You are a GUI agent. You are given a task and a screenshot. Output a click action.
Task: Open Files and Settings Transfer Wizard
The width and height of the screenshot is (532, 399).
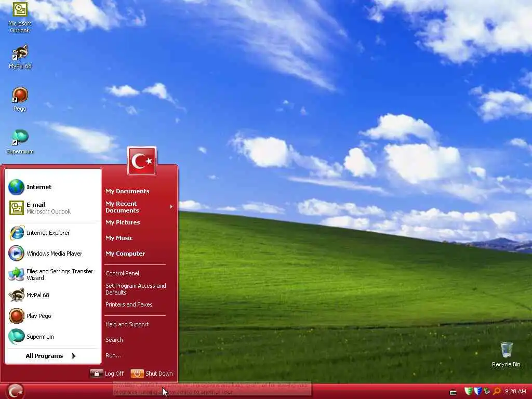[x=53, y=274]
